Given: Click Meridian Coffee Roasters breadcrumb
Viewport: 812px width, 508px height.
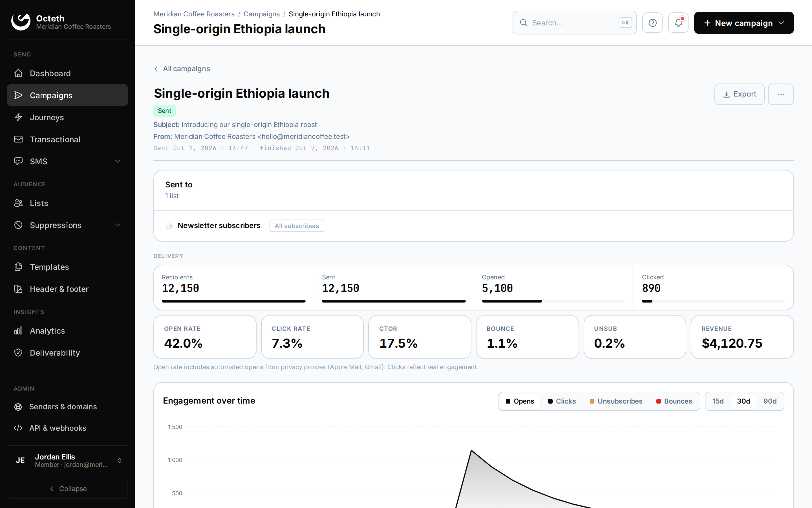Looking at the screenshot, I should coord(194,14).
